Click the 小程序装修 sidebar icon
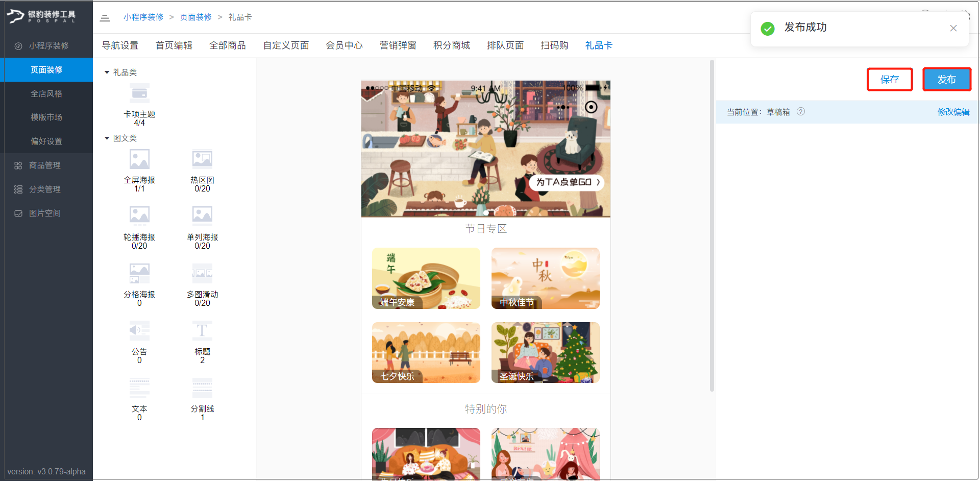The height and width of the screenshot is (481, 980). (x=18, y=46)
